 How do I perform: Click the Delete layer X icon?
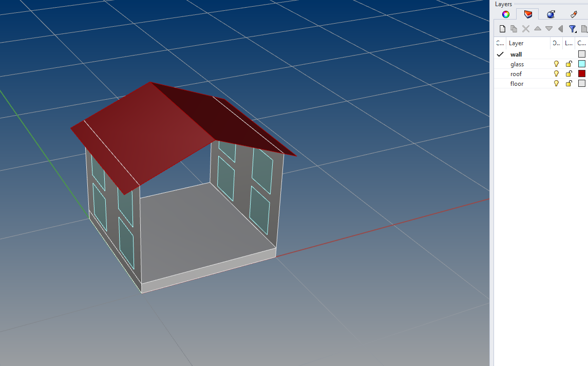tap(525, 29)
